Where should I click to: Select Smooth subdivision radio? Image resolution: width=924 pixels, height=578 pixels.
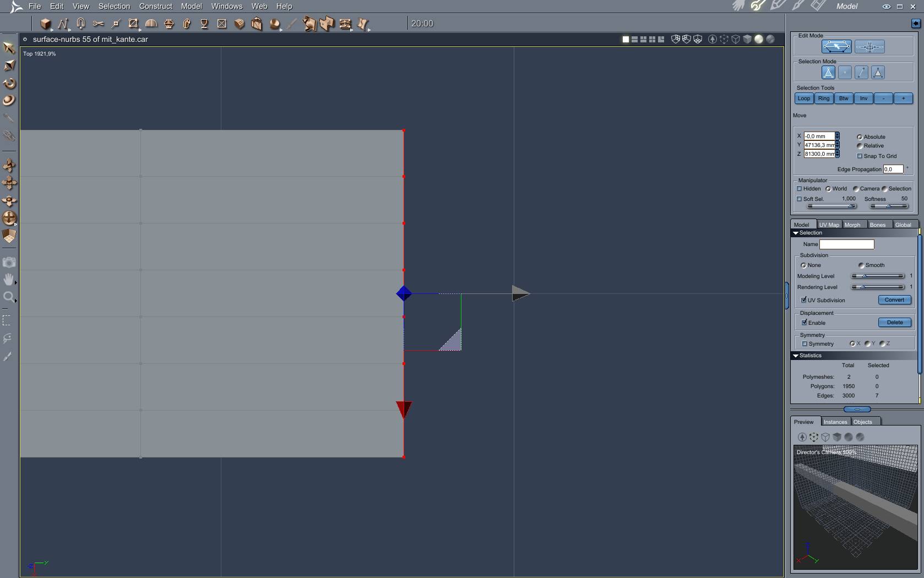pyautogui.click(x=861, y=265)
